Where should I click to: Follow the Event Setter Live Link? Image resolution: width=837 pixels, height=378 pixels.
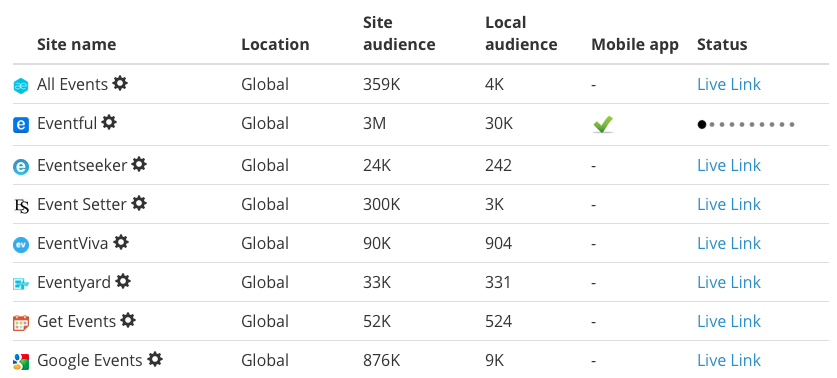(x=729, y=204)
